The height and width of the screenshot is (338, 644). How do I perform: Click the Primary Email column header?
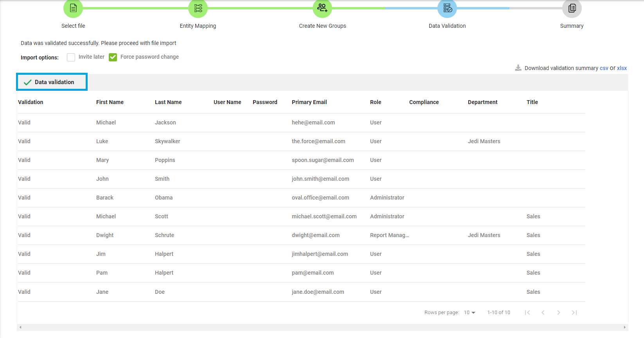point(309,102)
